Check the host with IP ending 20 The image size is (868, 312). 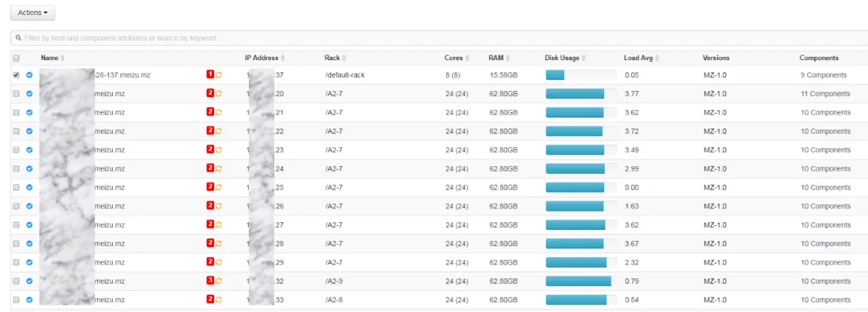pyautogui.click(x=16, y=94)
